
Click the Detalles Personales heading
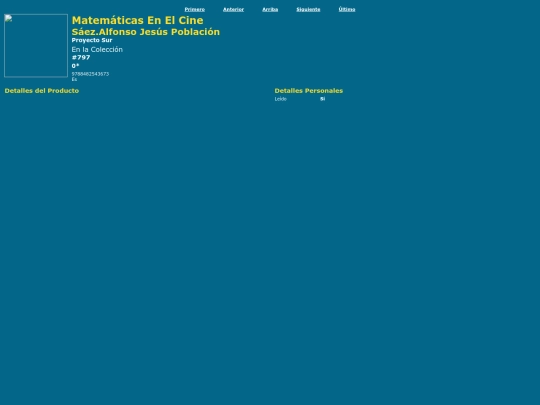click(309, 91)
